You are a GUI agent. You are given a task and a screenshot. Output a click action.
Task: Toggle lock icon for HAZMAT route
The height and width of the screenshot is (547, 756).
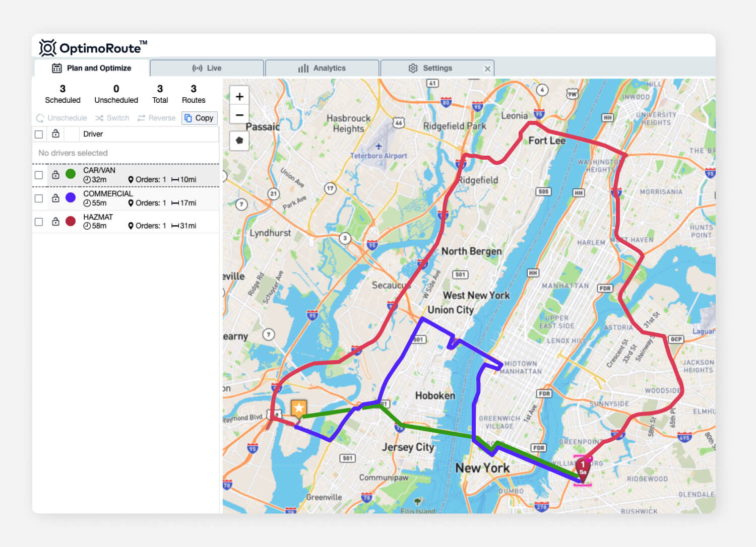pyautogui.click(x=56, y=222)
